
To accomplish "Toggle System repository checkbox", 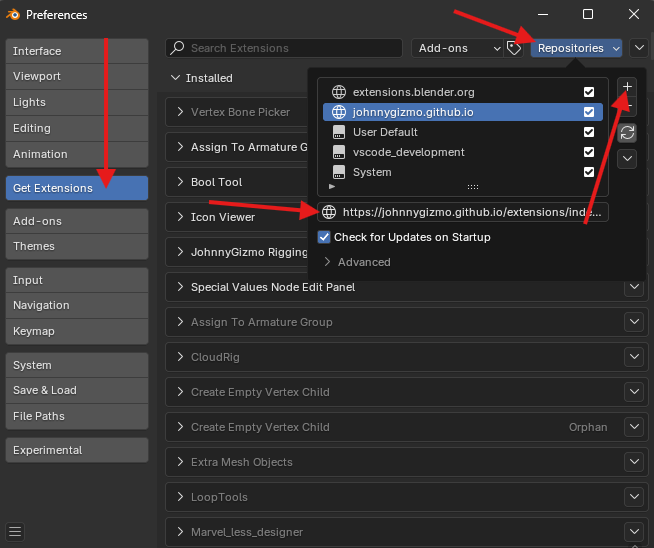I will pos(589,172).
